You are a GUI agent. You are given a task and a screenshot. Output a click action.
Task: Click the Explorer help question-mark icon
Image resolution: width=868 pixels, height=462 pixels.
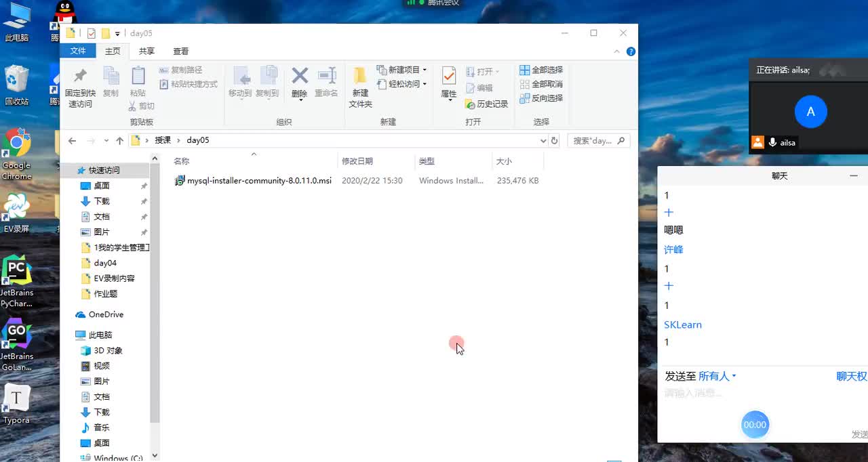pyautogui.click(x=631, y=51)
